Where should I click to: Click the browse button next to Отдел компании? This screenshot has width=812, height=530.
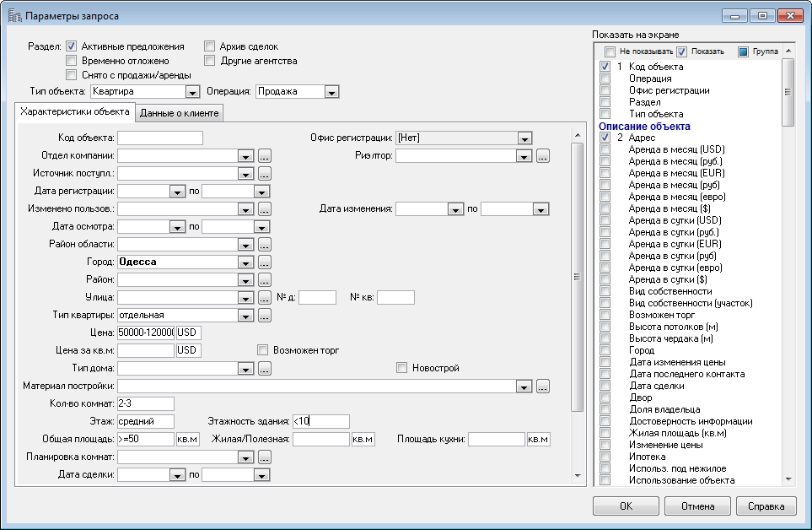coord(264,155)
